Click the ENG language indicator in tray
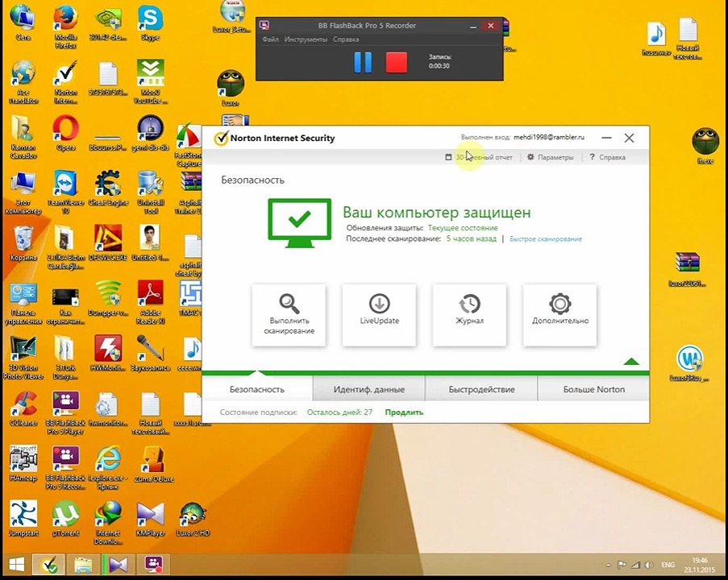The width and height of the screenshot is (728, 580). (x=668, y=565)
